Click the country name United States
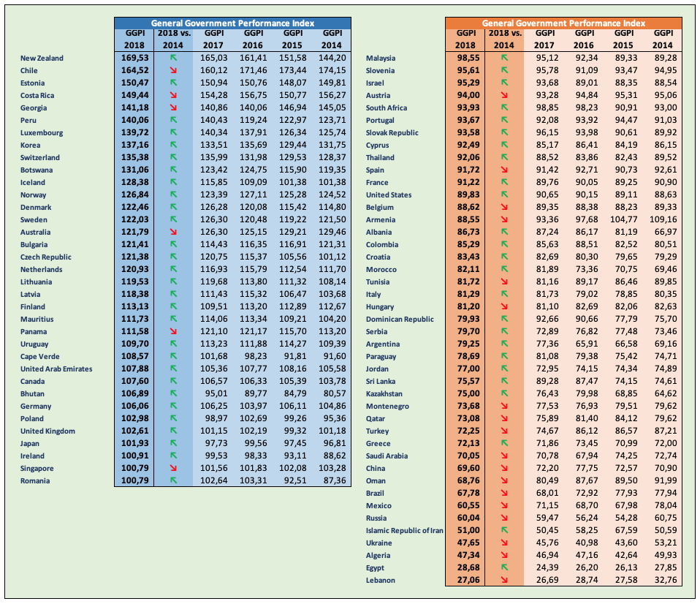Viewport: 700px width, 604px height. pos(389,195)
